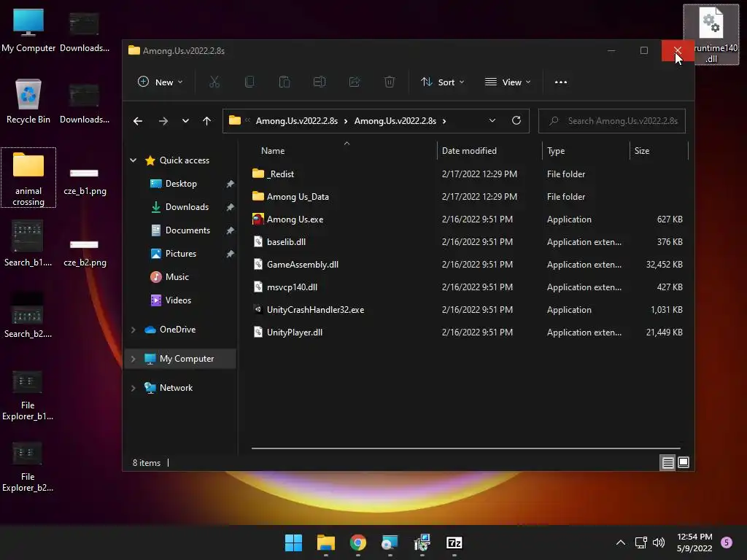747x560 pixels.
Task: Go up one folder level arrow
Action: coord(206,121)
